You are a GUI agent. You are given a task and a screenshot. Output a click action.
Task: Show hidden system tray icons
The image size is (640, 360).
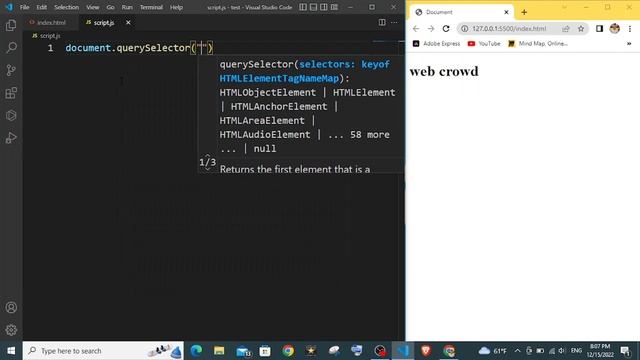[x=518, y=351]
